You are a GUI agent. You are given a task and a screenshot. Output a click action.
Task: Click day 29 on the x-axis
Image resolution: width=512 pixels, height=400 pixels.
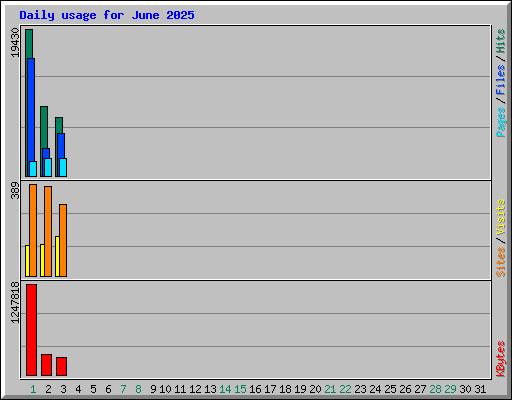(450, 389)
